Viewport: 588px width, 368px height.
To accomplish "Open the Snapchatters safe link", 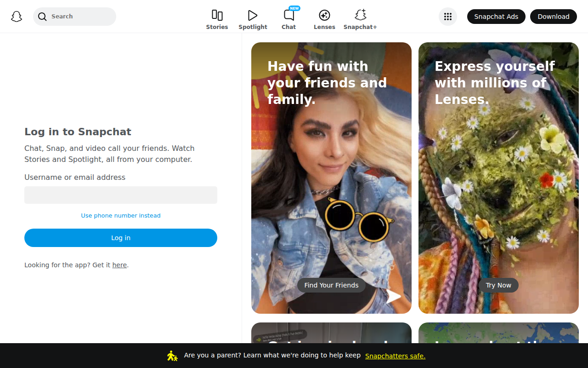I will pyautogui.click(x=395, y=356).
